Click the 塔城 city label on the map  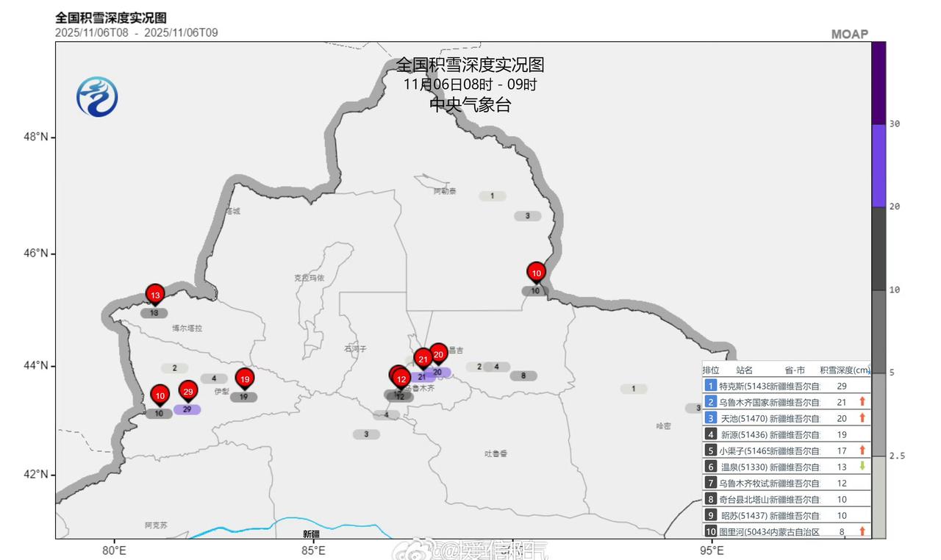pyautogui.click(x=233, y=211)
